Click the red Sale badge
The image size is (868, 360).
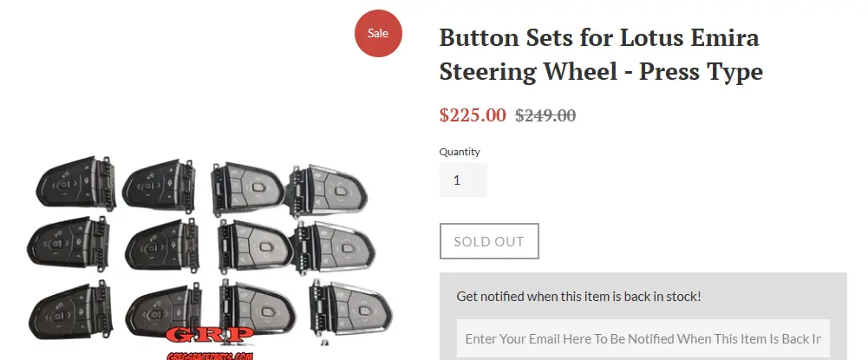coord(378,33)
